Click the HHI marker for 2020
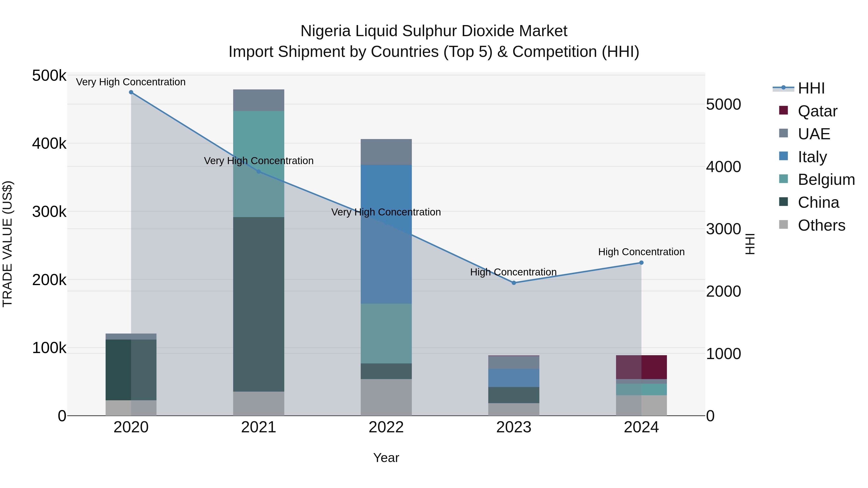 (131, 92)
